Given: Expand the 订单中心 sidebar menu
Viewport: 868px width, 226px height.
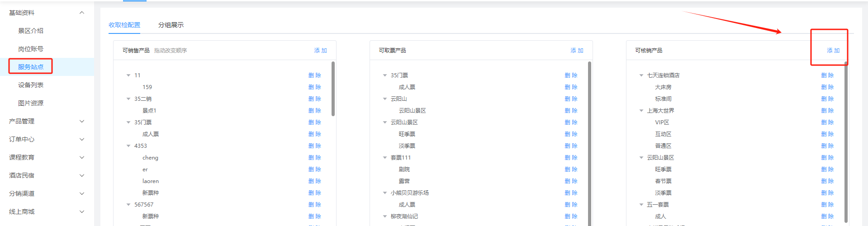Looking at the screenshot, I should tap(81, 139).
